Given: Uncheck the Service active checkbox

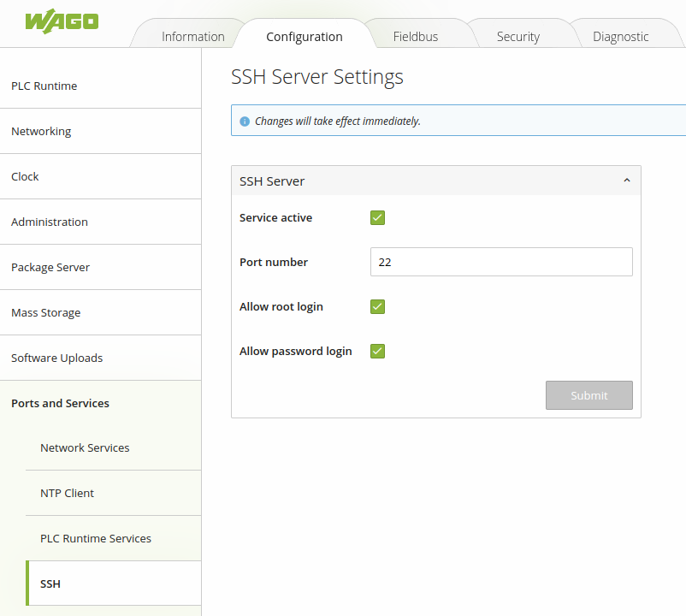Looking at the screenshot, I should (377, 217).
